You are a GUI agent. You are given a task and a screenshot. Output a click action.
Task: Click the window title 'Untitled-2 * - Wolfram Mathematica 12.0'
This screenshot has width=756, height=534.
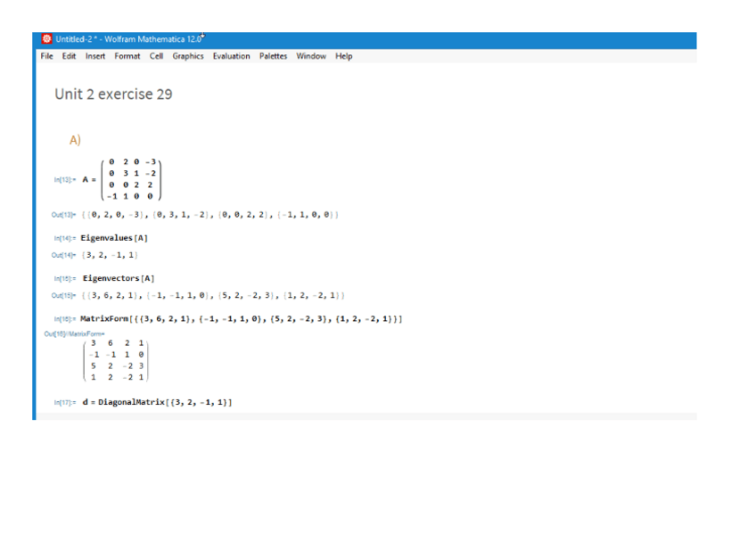(x=128, y=39)
